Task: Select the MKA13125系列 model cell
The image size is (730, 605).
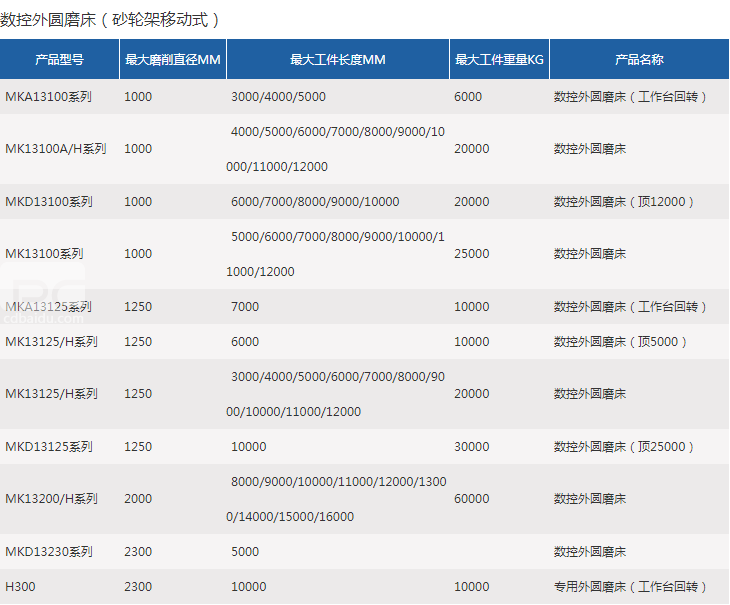Action: (x=49, y=307)
